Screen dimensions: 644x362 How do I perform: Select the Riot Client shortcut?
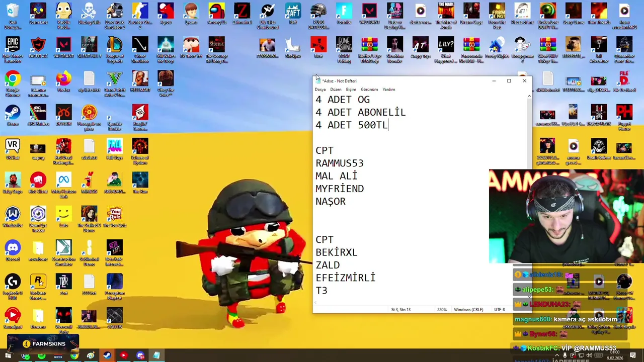(x=38, y=183)
